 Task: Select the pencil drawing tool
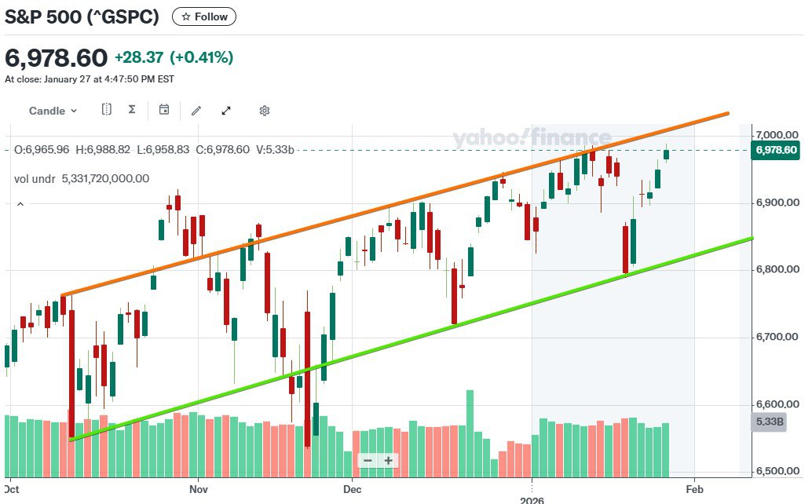196,111
